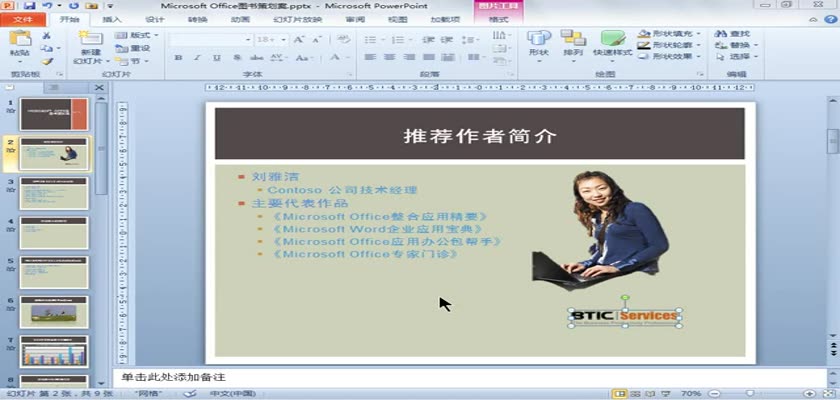The image size is (840, 400).
Task: Open the font color dropdown arrow
Action: pyautogui.click(x=348, y=57)
